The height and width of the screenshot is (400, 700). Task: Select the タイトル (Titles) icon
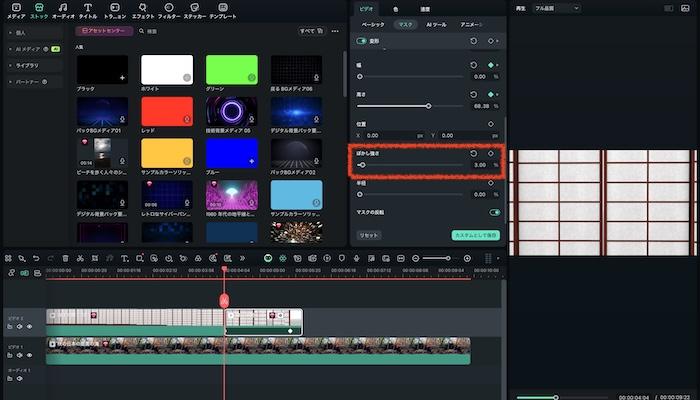[x=88, y=10]
